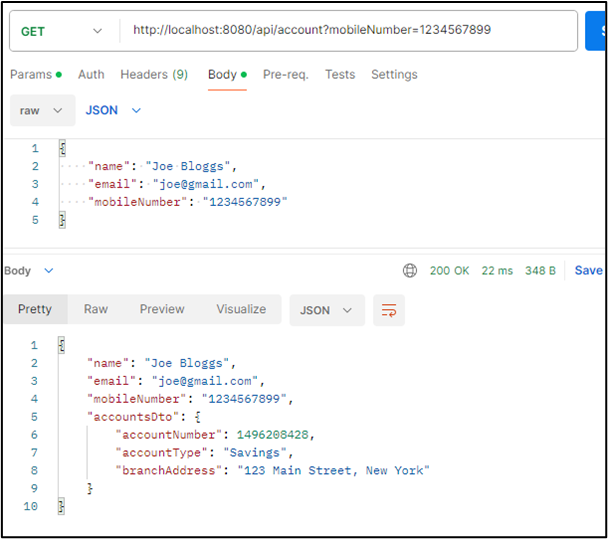Image resolution: width=608 pixels, height=539 pixels.
Task: Expand the response Body section dropdown
Action: (28, 271)
